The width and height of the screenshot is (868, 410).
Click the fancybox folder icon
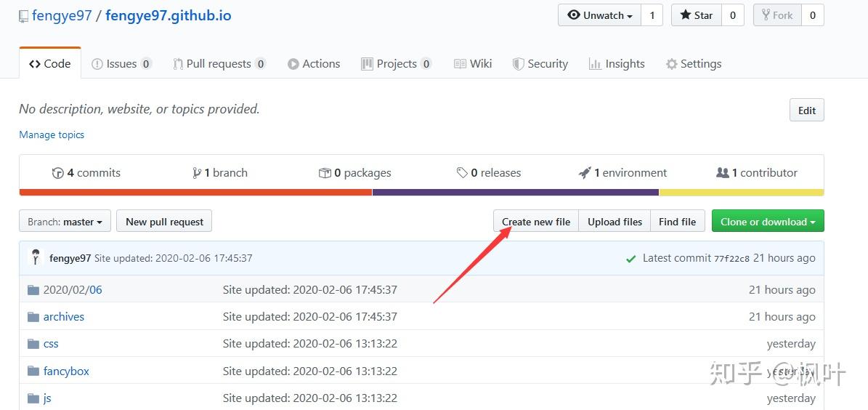(33, 371)
